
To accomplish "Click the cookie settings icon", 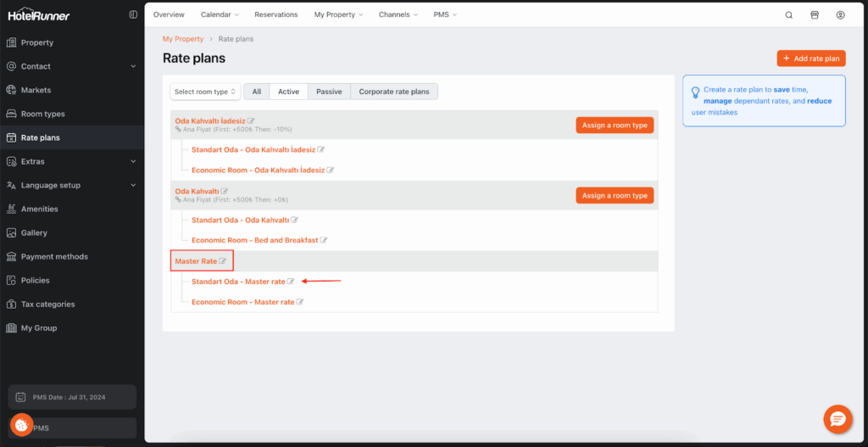I will click(x=22, y=424).
